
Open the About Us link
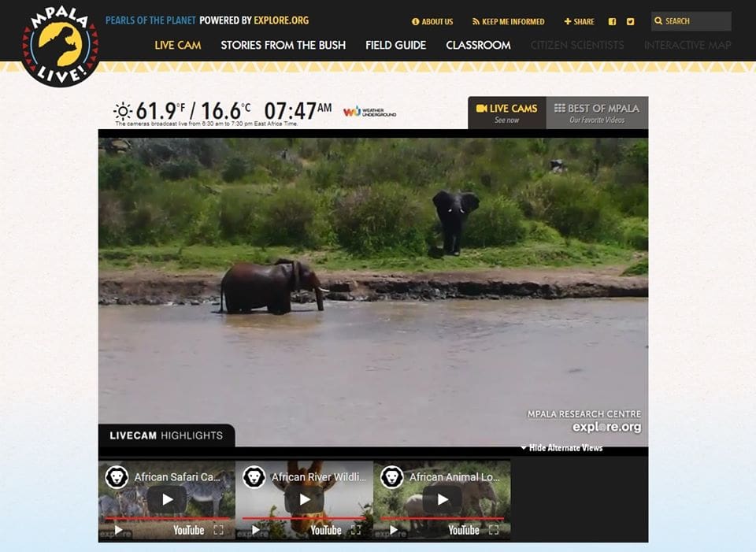[x=432, y=22]
